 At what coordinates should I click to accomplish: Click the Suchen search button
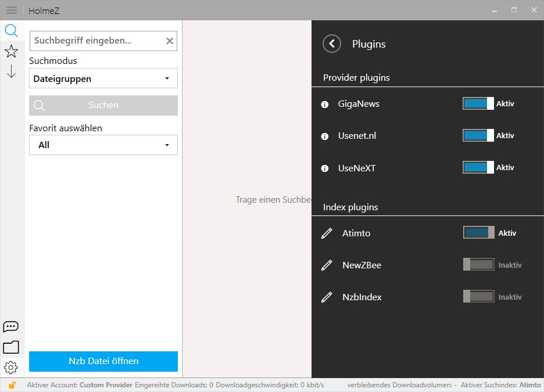(x=103, y=105)
